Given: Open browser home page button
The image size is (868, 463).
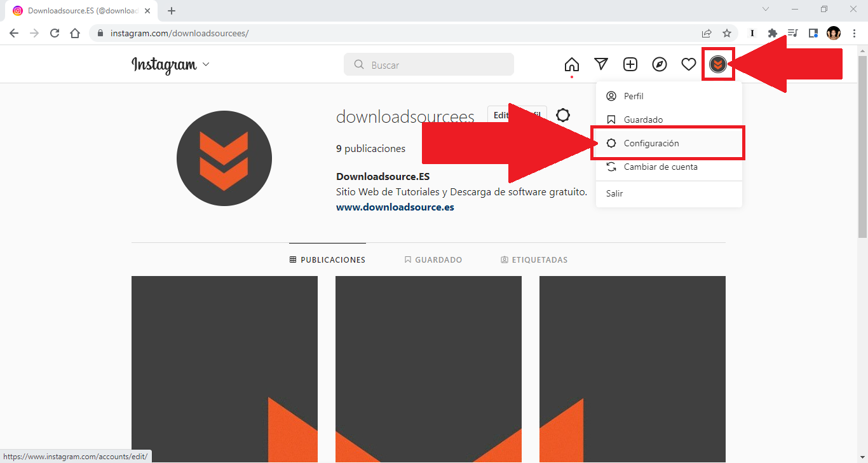Looking at the screenshot, I should click(75, 33).
